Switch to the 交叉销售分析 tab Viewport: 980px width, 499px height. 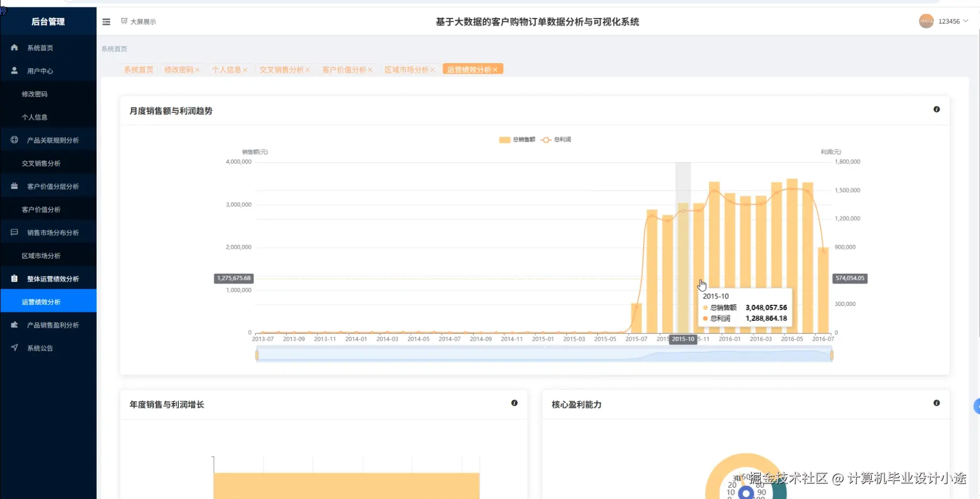[282, 70]
